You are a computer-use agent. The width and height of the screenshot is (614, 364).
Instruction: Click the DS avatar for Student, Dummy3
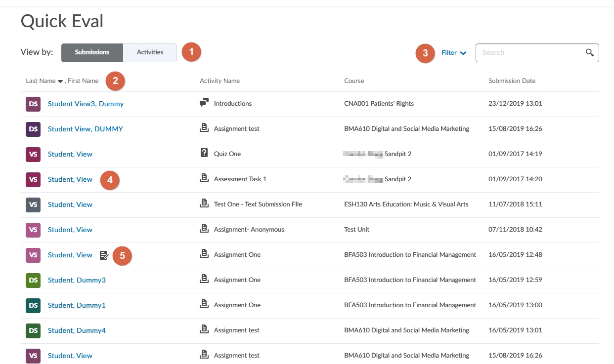[x=33, y=280]
